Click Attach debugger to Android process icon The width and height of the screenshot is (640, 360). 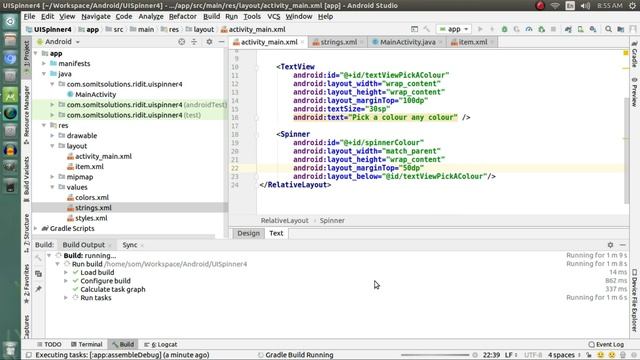tap(542, 29)
